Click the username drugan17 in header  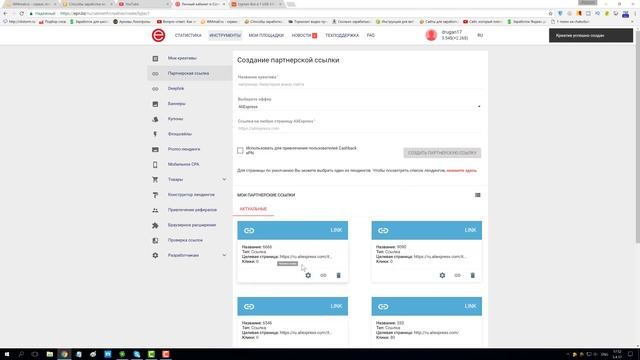pos(451,32)
